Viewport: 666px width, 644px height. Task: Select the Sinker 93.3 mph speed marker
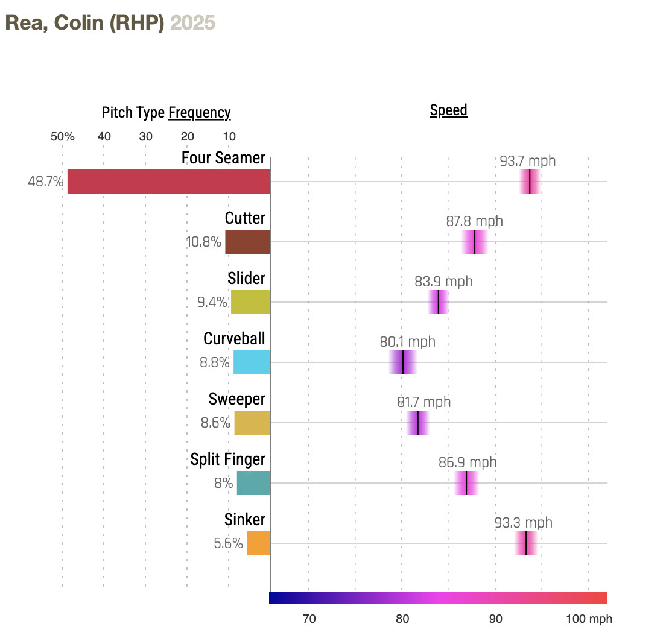(x=526, y=543)
